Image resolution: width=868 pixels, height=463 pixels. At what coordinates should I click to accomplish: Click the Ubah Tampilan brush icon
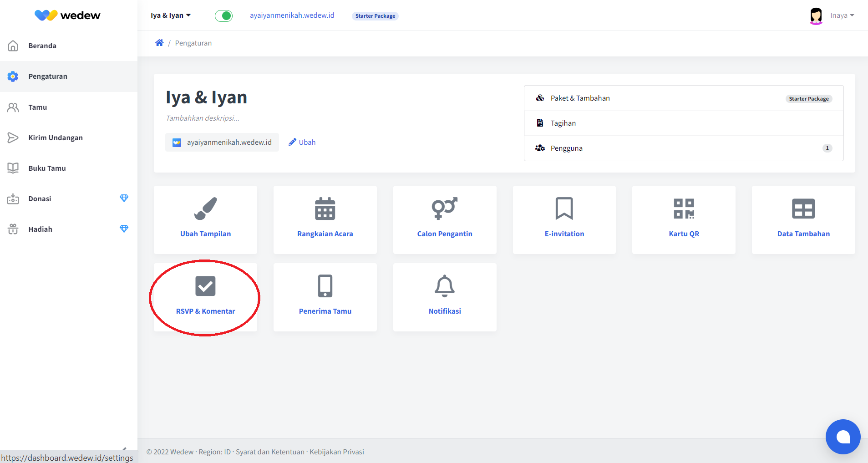205,209
